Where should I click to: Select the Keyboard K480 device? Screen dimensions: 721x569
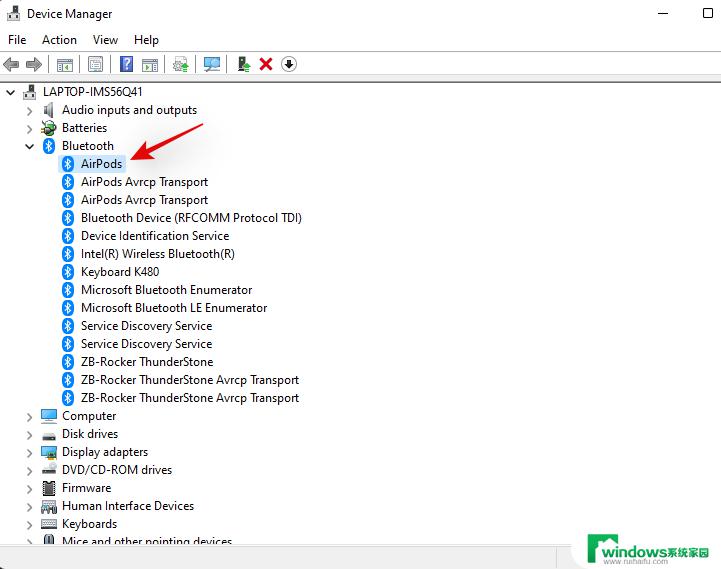[x=120, y=272]
